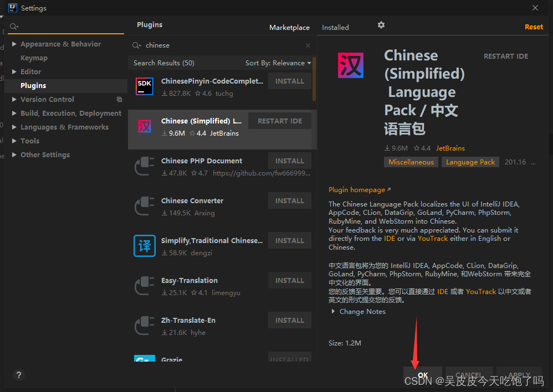Expand Build, Execution, Deployment node

(14, 113)
